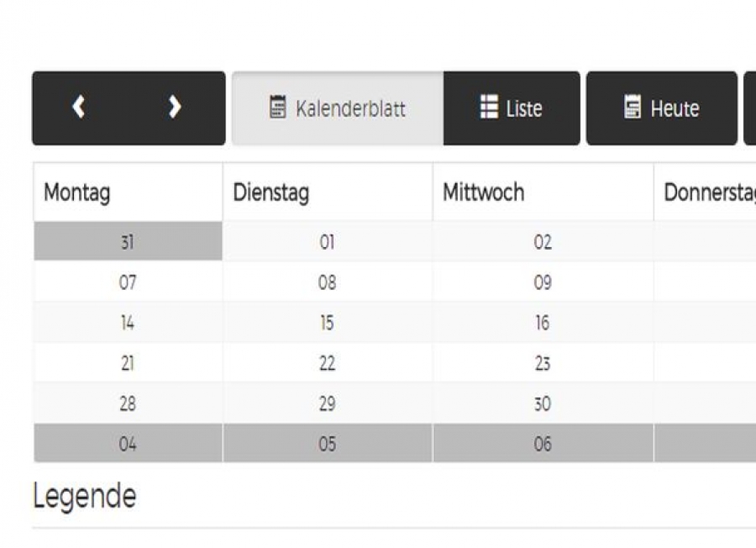Switch to the Liste view tab
The width and height of the screenshot is (756, 548).
[x=512, y=108]
